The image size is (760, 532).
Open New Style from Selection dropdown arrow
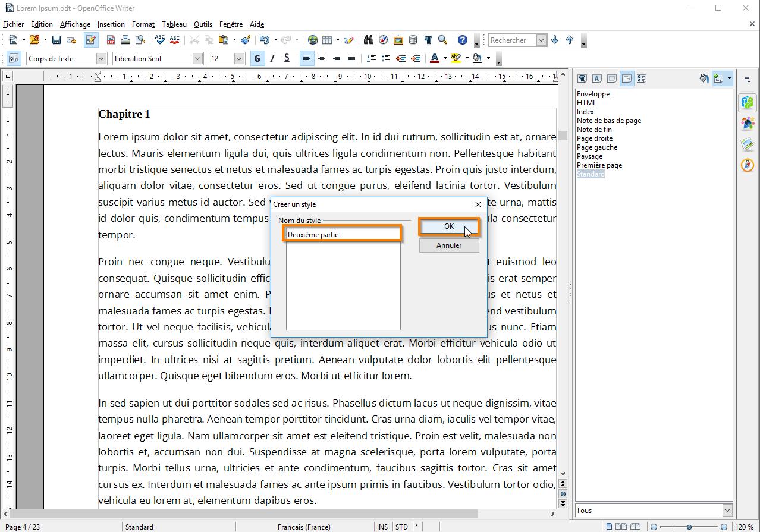click(x=729, y=78)
